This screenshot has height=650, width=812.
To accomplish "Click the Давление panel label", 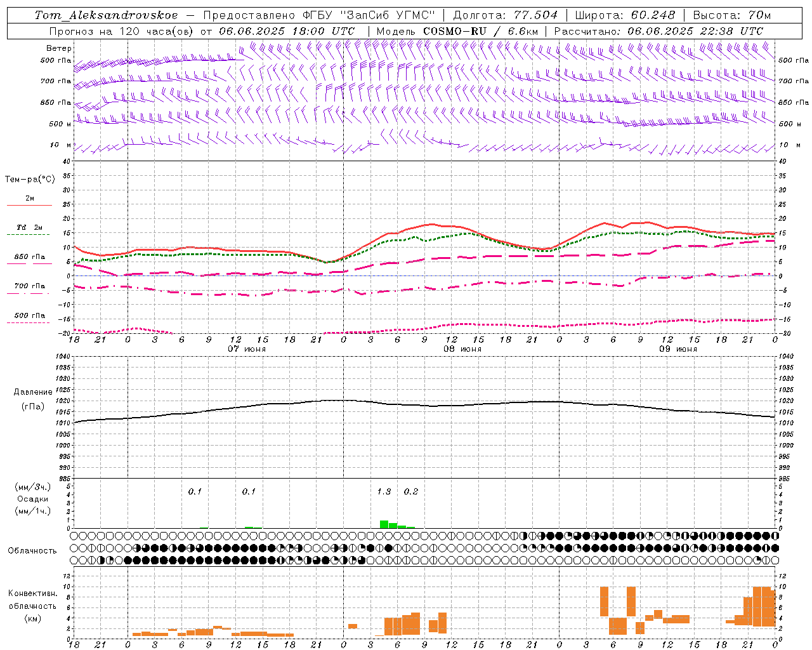I will [x=33, y=392].
